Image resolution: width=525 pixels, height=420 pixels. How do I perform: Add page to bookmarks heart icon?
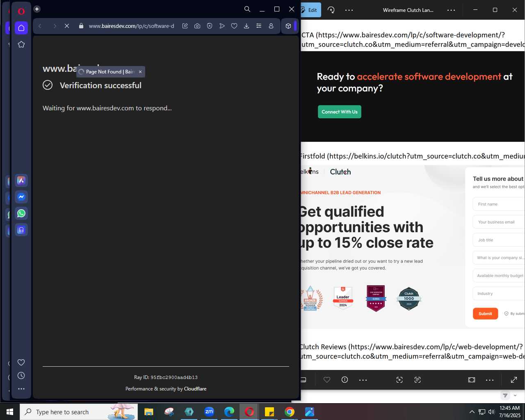pos(234,26)
